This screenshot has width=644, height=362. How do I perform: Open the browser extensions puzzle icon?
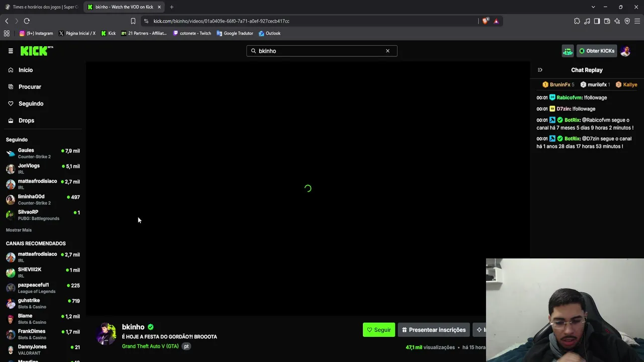[577, 21]
